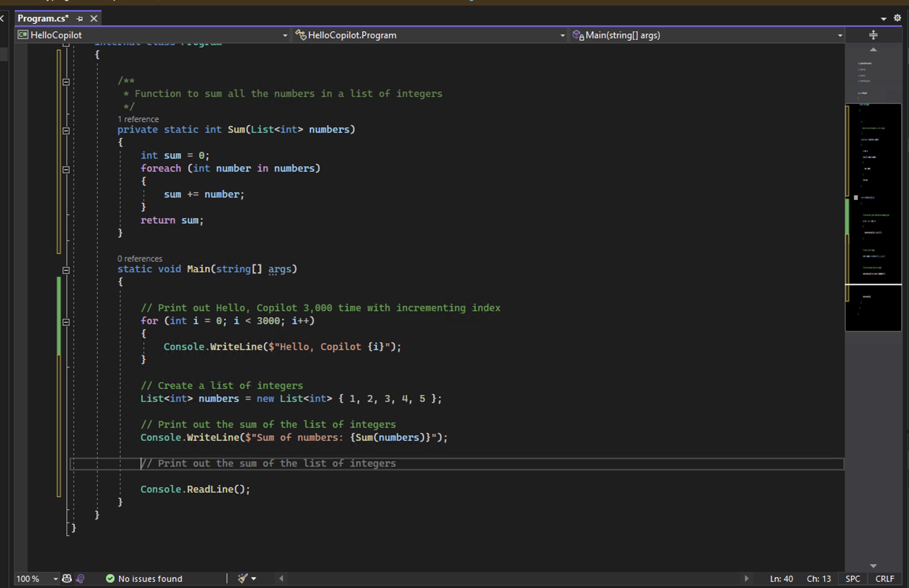Click the HelloCopilot C# project icon

click(x=23, y=35)
